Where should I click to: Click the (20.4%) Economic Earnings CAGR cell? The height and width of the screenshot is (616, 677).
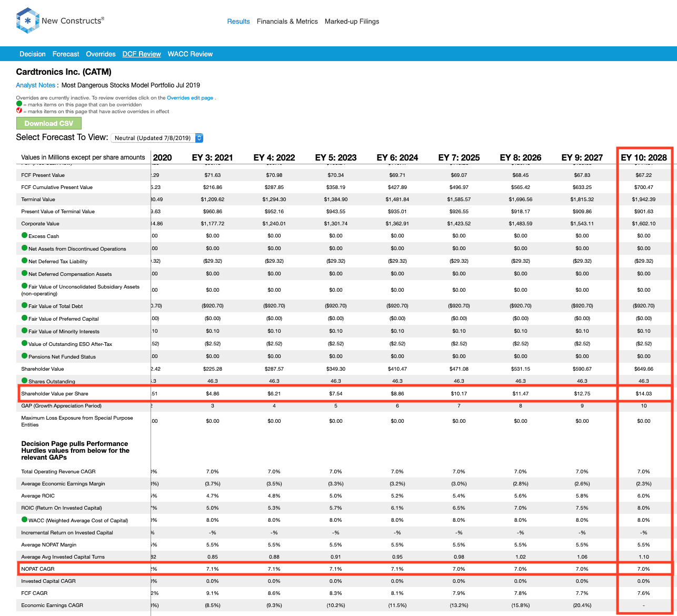click(x=582, y=605)
